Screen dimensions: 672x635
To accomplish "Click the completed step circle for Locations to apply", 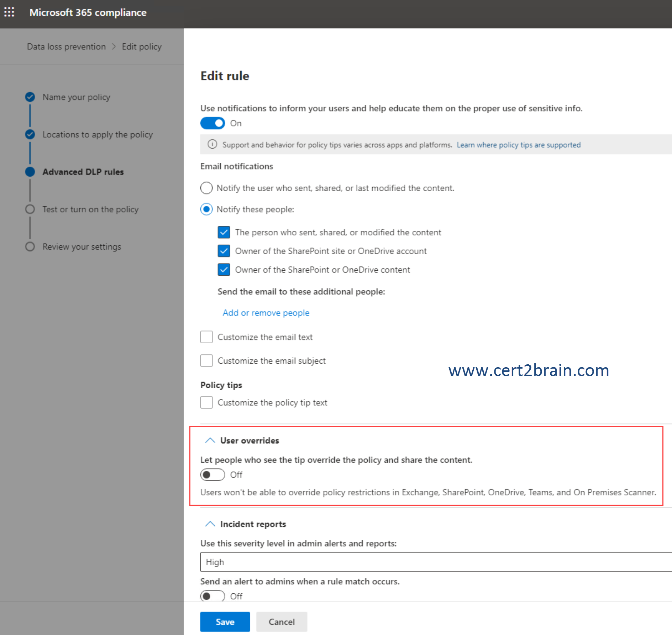I will coord(30,134).
